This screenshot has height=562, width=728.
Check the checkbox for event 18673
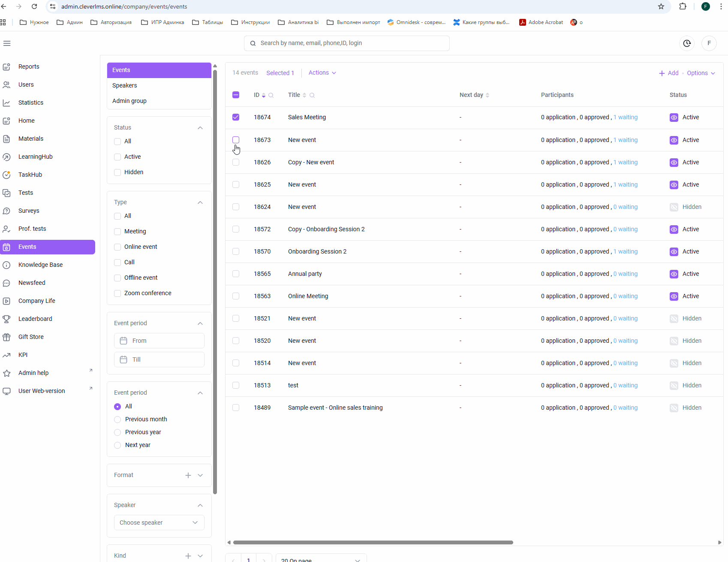click(236, 140)
